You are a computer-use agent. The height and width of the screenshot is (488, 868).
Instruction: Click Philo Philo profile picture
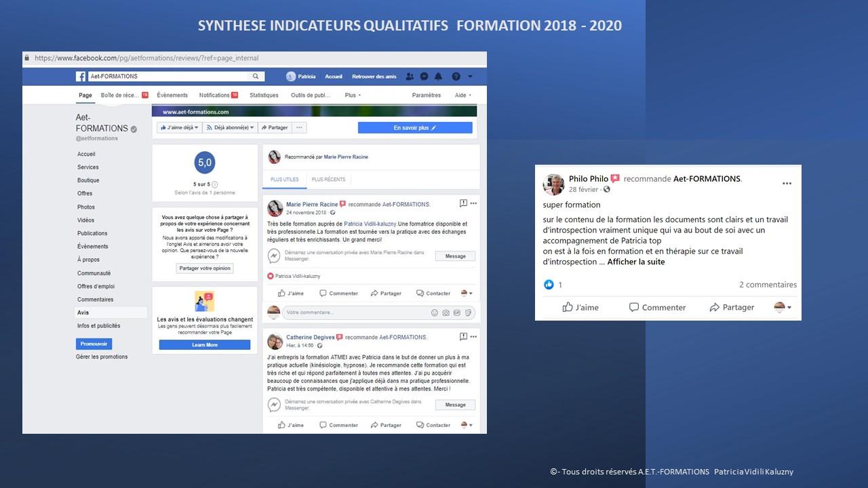[x=554, y=184]
